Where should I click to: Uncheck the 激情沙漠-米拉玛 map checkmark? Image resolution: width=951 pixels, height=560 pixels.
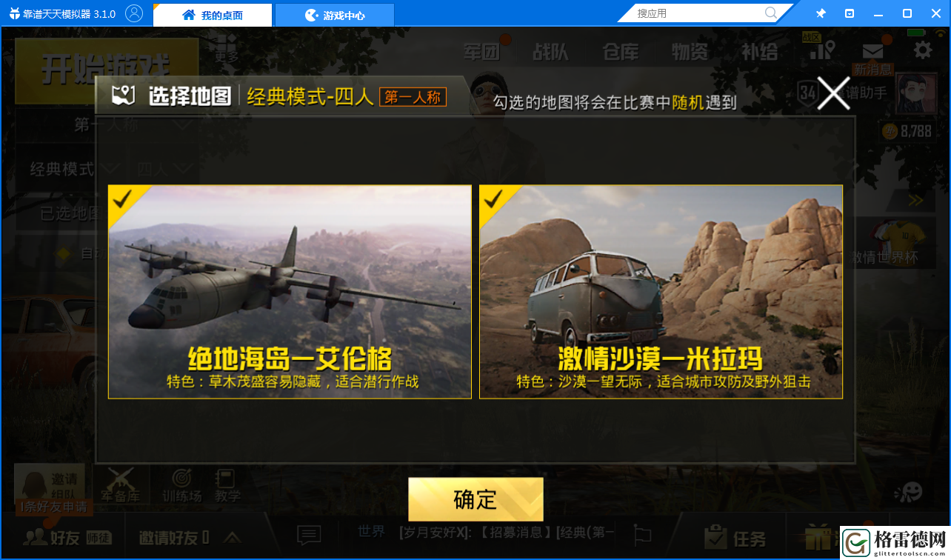tap(494, 199)
